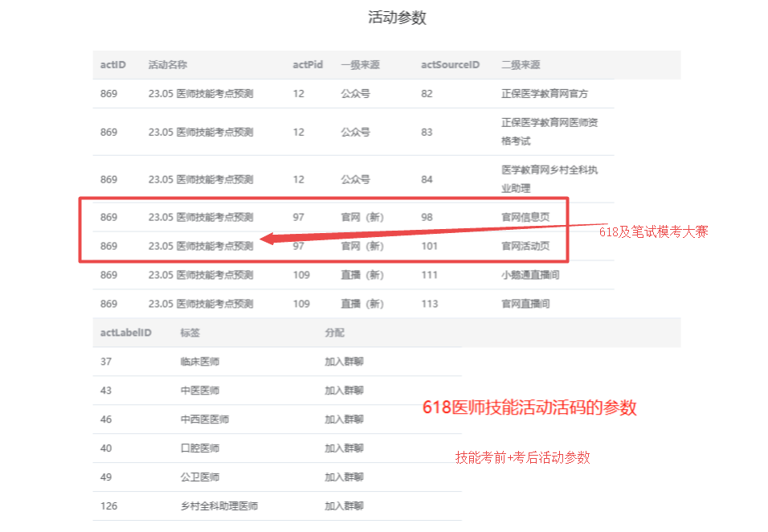
Task: Click the red 618及笔试模考大赛 annotation
Action: coord(653,231)
